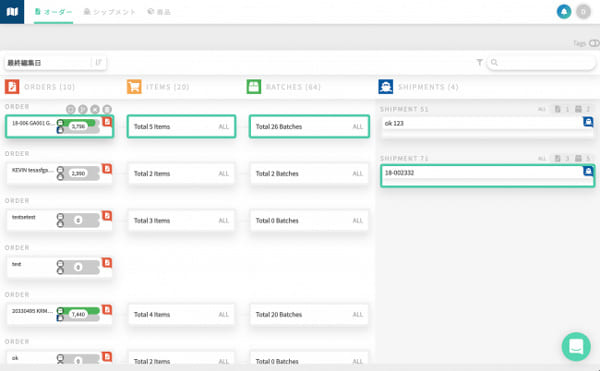This screenshot has height=371, width=600.
Task: Open the sort-by field dropdown
Action: pyautogui.click(x=48, y=62)
